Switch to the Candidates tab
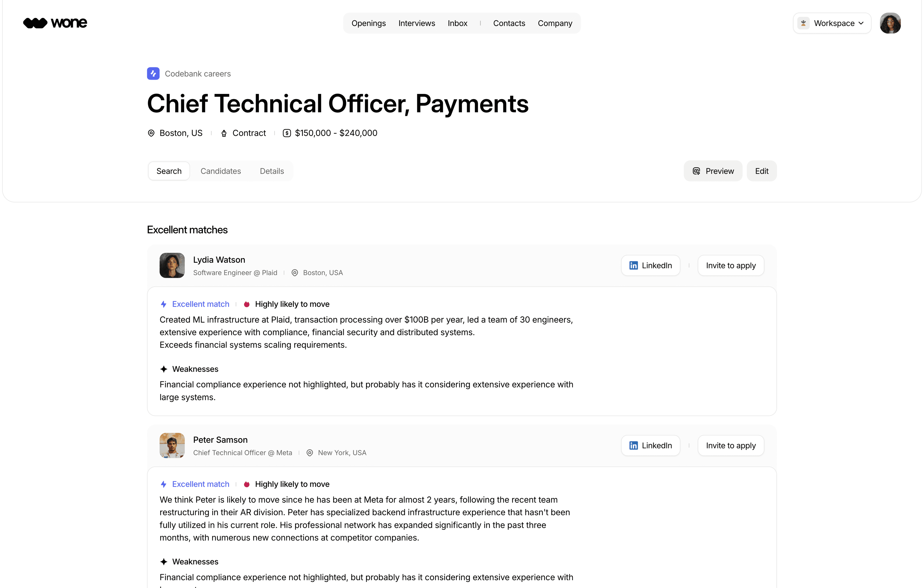924x588 pixels. tap(221, 171)
